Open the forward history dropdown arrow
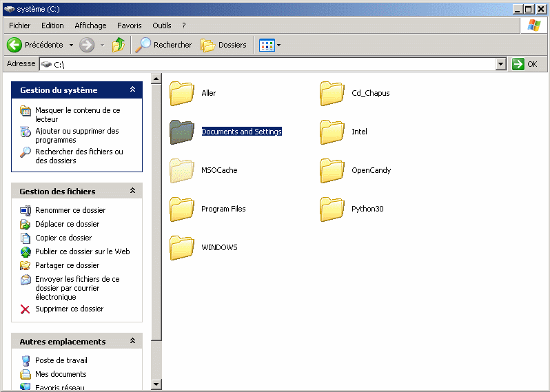 tap(103, 45)
